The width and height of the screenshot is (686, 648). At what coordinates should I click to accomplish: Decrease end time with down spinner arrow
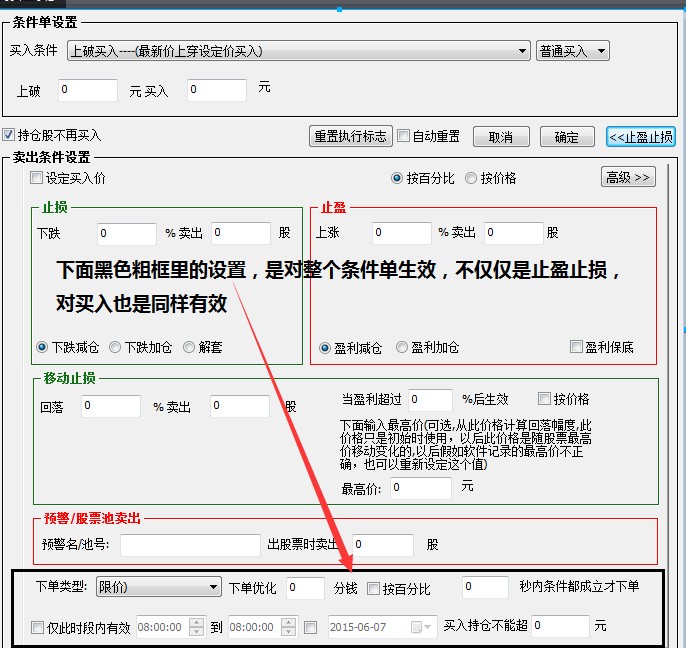289,632
